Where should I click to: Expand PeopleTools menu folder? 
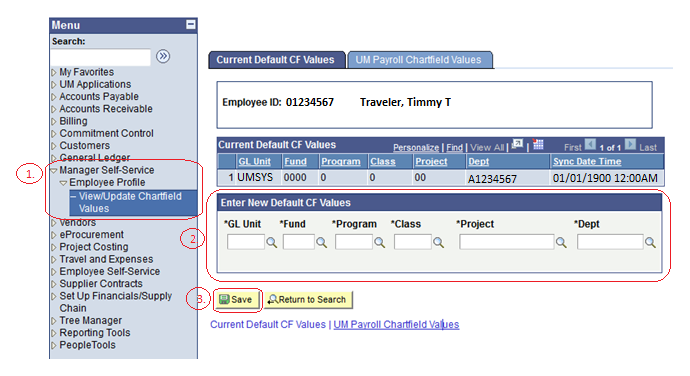pos(54,346)
